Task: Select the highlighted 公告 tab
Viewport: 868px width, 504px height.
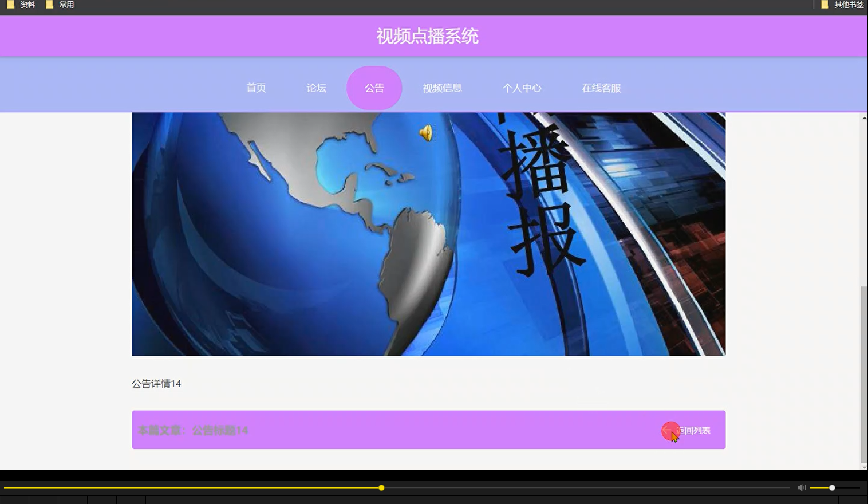Action: coord(374,88)
